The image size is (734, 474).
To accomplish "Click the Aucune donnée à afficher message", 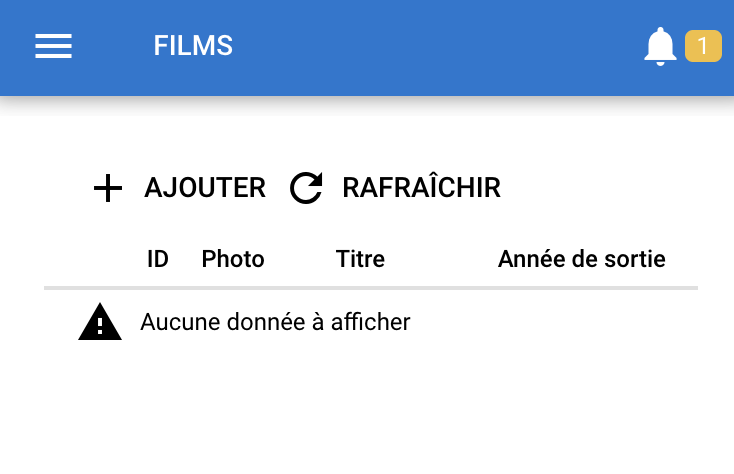I will (x=275, y=322).
